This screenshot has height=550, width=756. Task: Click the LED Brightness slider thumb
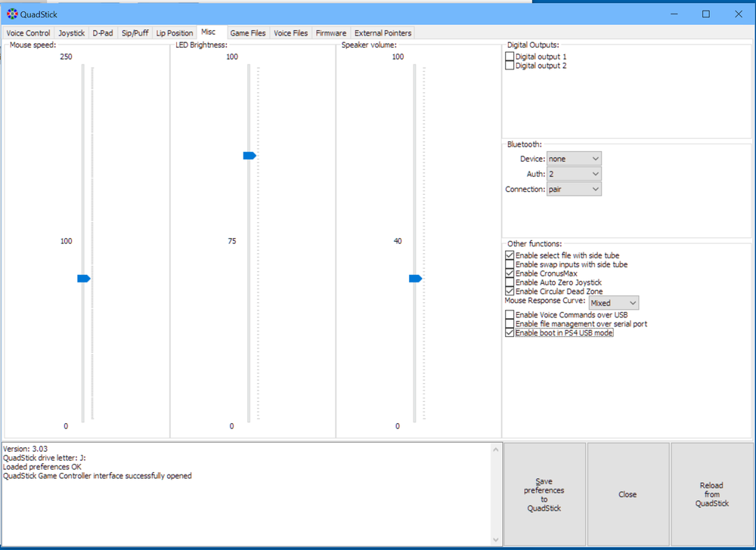[249, 156]
